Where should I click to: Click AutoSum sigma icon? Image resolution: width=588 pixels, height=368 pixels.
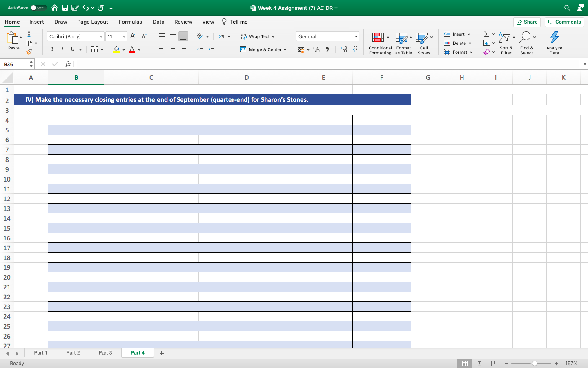click(x=487, y=34)
